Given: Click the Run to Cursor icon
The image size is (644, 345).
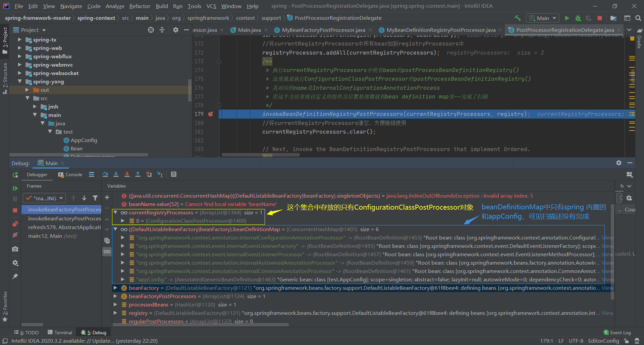Looking at the screenshot, I should (x=160, y=174).
